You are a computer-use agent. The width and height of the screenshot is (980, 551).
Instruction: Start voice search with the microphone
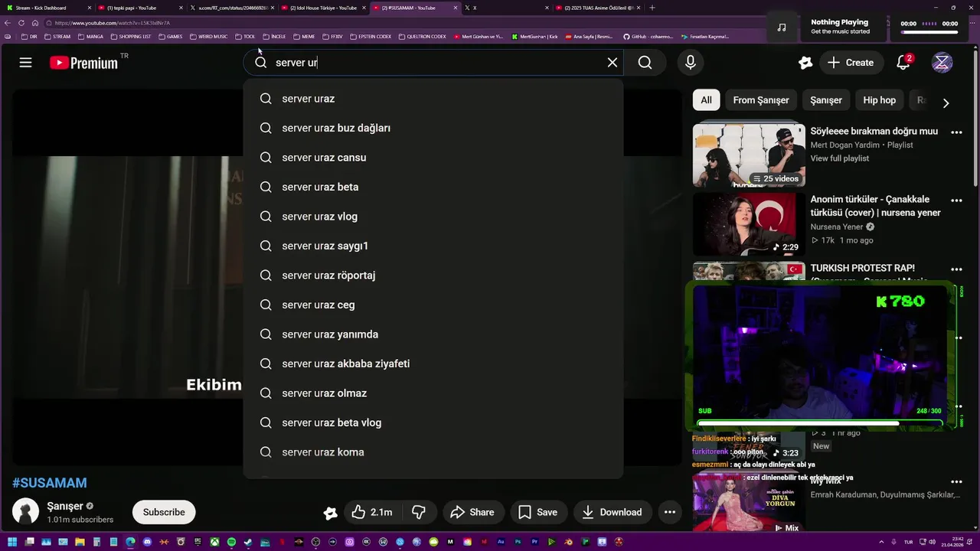(x=691, y=63)
